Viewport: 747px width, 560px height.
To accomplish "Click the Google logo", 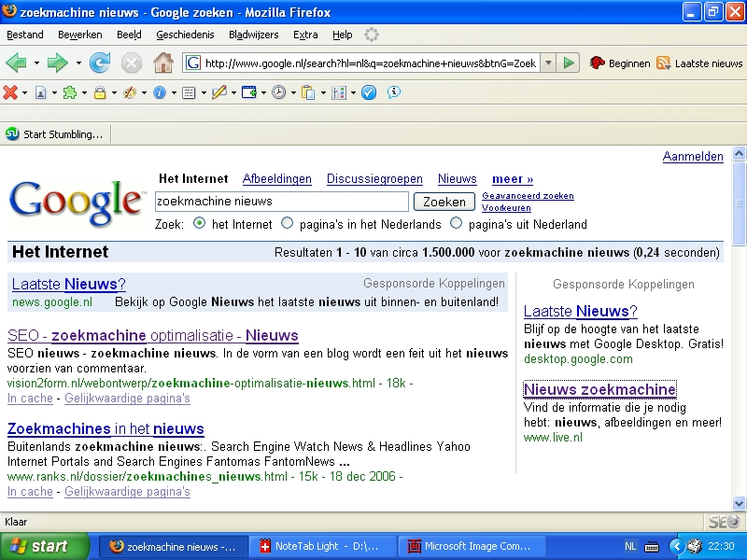I will click(x=78, y=203).
